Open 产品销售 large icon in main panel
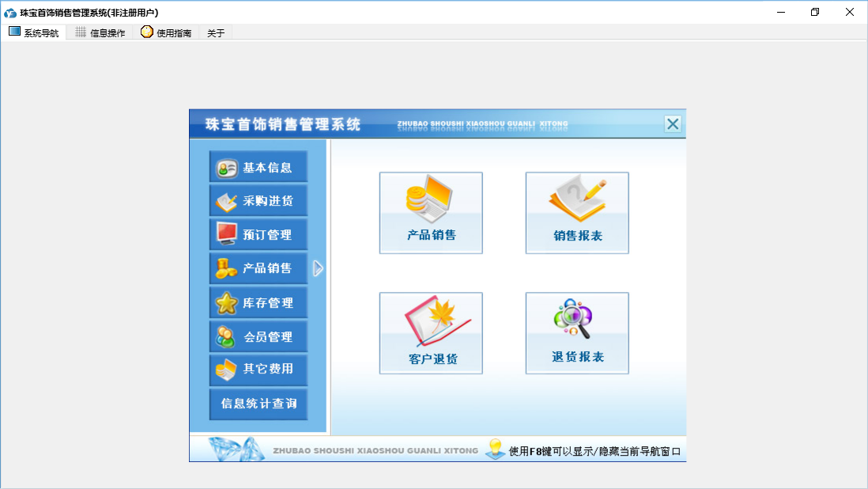 tap(431, 213)
